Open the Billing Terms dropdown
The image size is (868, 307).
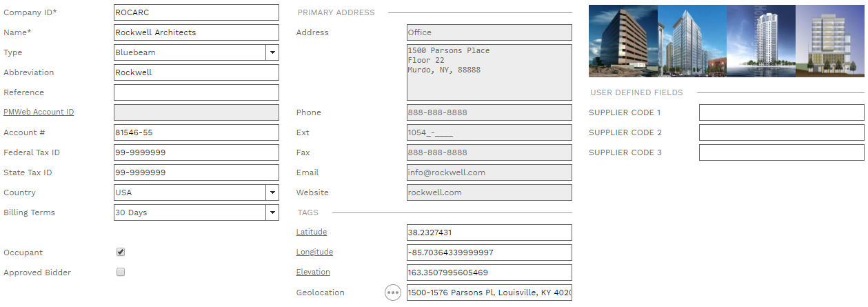[x=272, y=212]
